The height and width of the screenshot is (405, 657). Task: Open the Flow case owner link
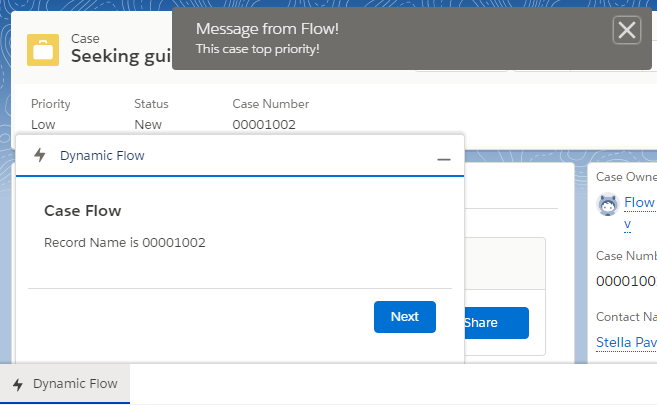coord(639,202)
